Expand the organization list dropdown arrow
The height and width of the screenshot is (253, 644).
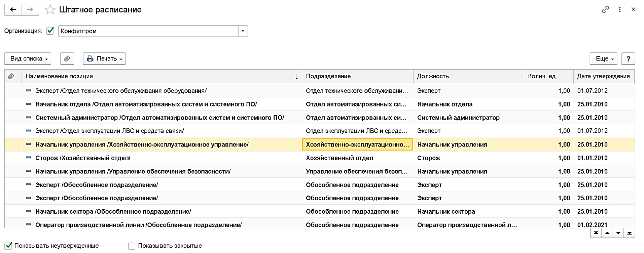[x=243, y=31]
